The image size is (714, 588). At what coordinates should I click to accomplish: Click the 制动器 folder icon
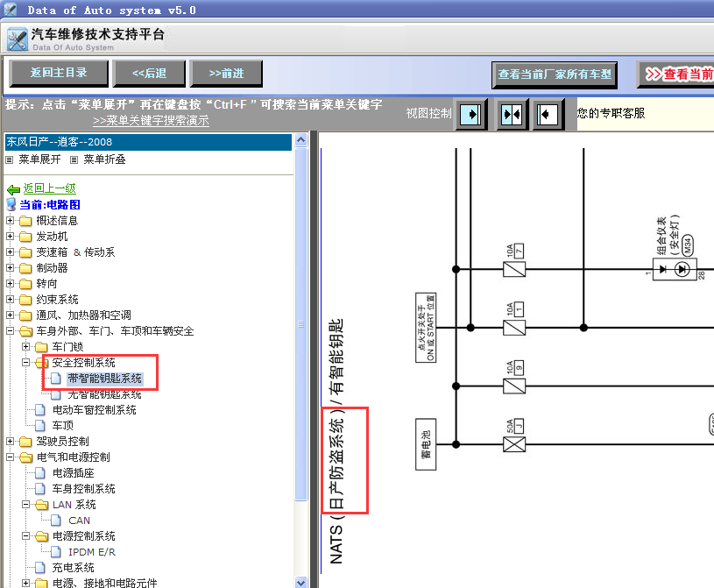[x=25, y=268]
